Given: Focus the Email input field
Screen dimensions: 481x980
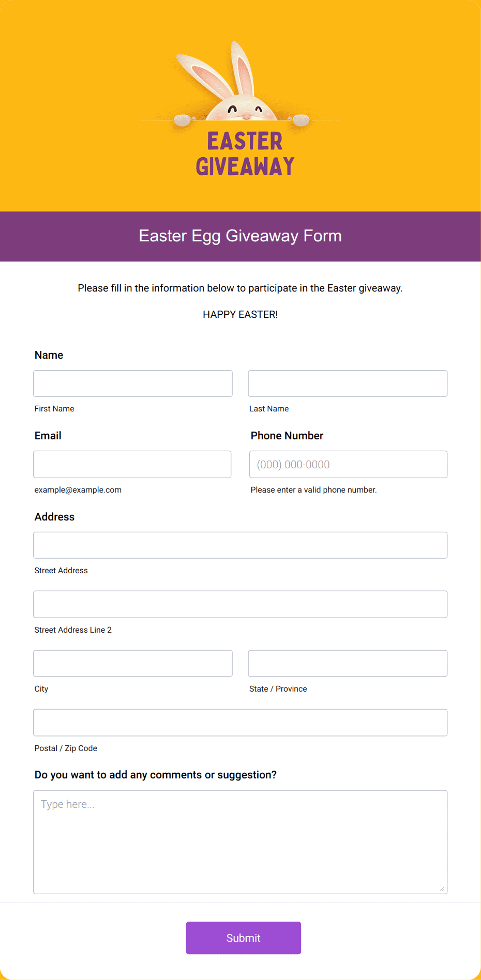Looking at the screenshot, I should 132,464.
